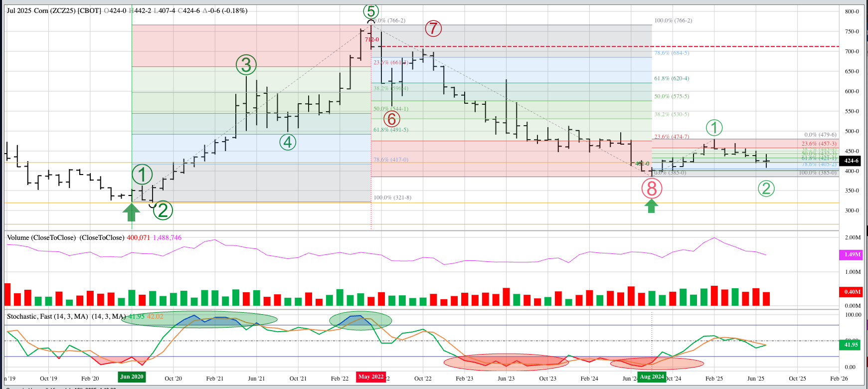Select the red wave 7 circle annotation
Screen dimensions: 868x389
coord(433,28)
